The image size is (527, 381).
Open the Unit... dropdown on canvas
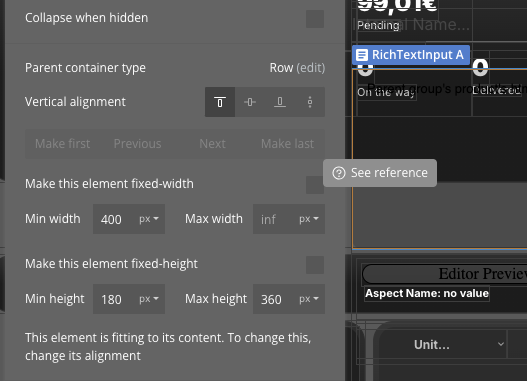click(x=443, y=344)
